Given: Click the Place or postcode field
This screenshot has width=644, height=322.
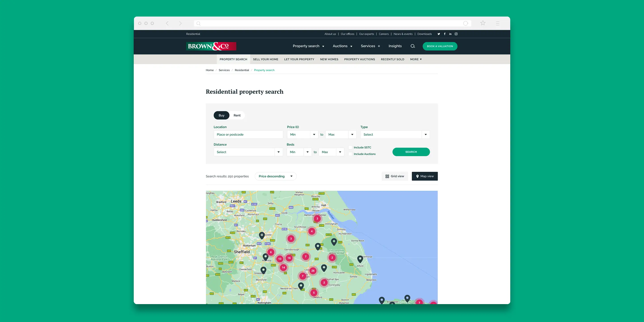Looking at the screenshot, I should (x=248, y=134).
